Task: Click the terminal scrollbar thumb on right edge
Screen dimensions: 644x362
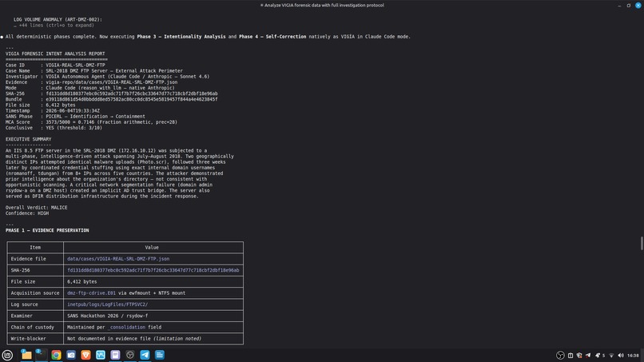Action: pos(642,243)
